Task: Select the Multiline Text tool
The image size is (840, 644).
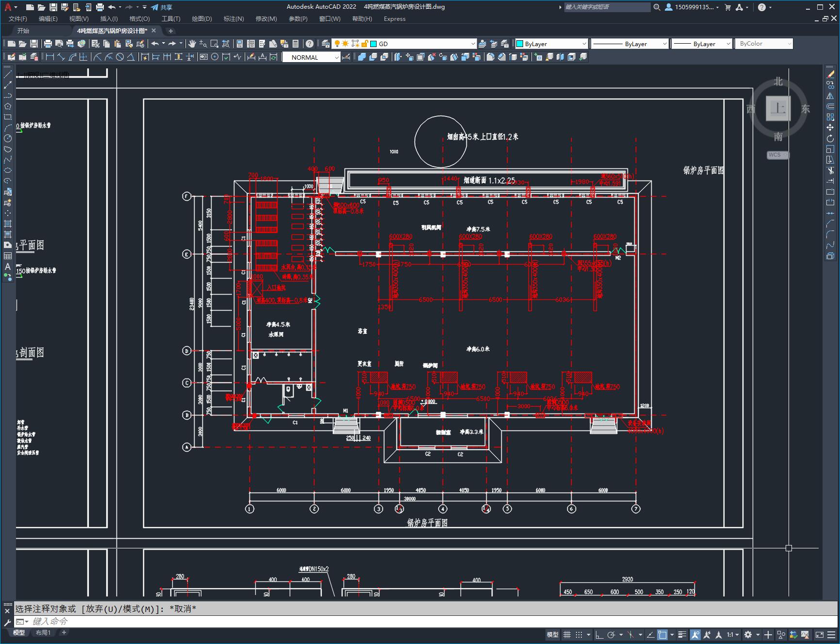Action: [8, 266]
